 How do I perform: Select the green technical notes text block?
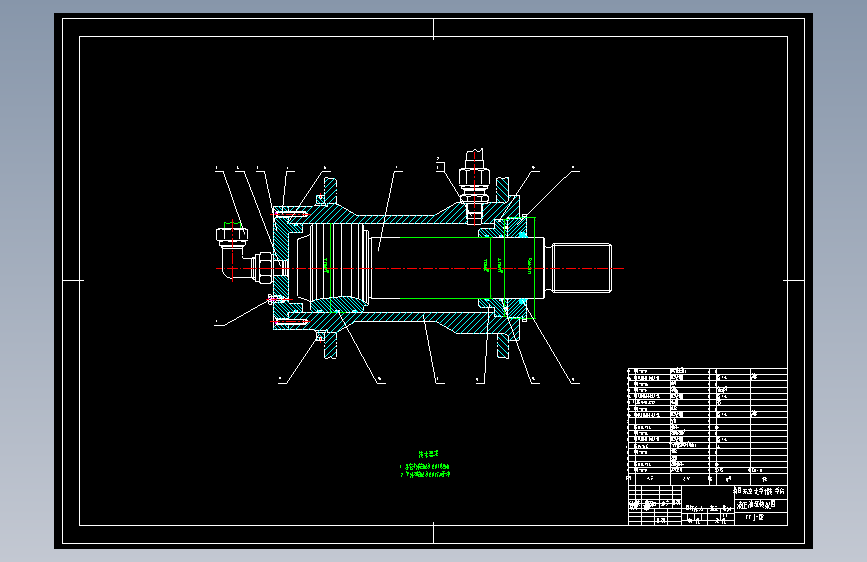[x=426, y=465]
